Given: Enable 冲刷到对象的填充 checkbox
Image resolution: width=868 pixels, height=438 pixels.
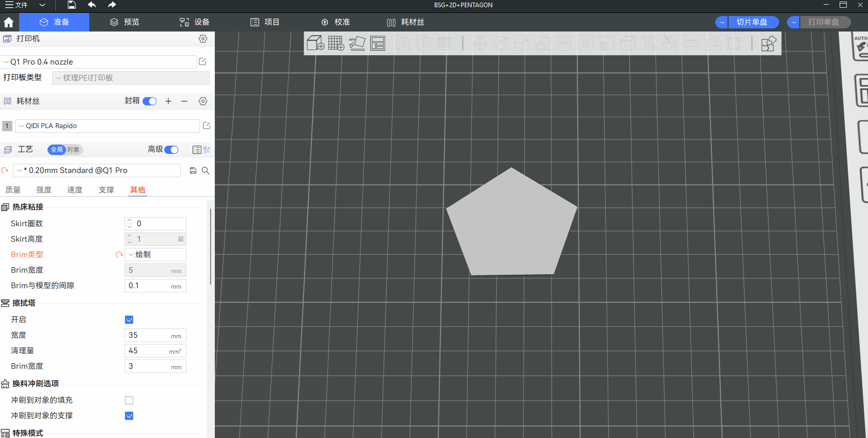Looking at the screenshot, I should click(129, 400).
